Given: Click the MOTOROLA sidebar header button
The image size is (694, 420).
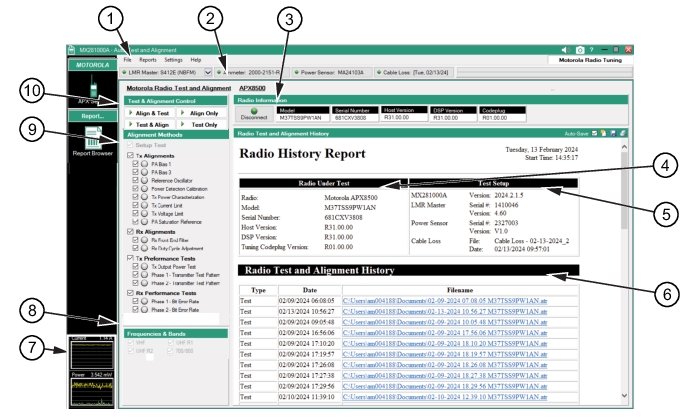Looking at the screenshot, I should click(93, 65).
